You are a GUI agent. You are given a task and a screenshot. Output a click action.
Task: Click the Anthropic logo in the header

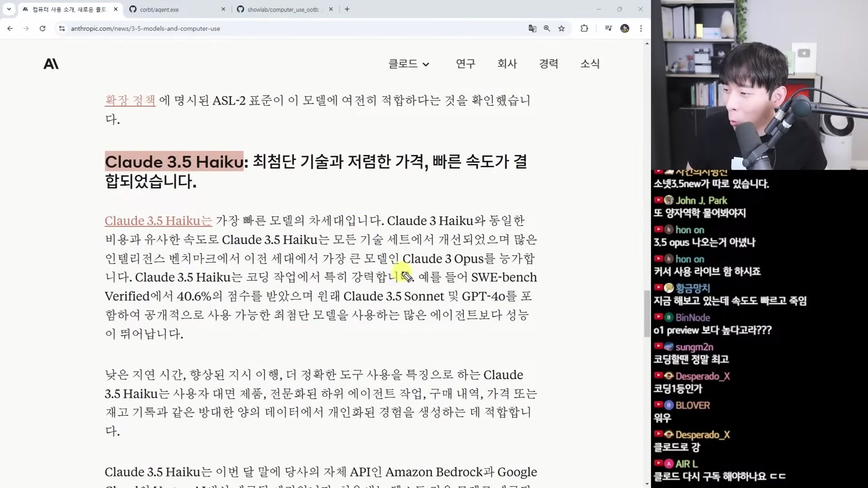coord(51,64)
